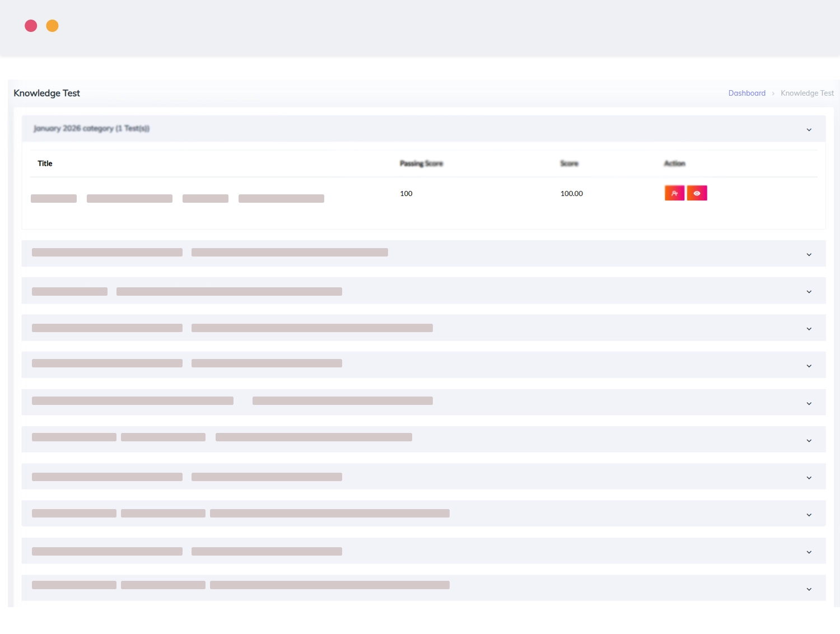This screenshot has height=634, width=840.
Task: Expand the third collapsed category below the table
Action: point(809,328)
